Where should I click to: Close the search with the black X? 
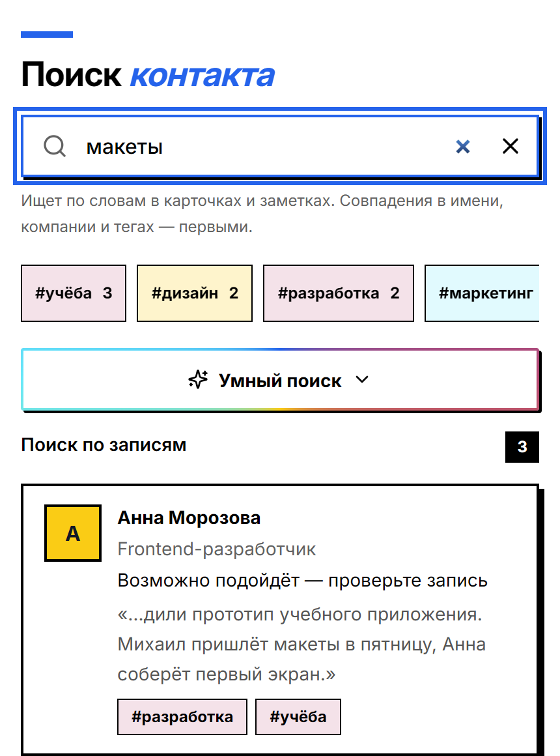point(511,146)
